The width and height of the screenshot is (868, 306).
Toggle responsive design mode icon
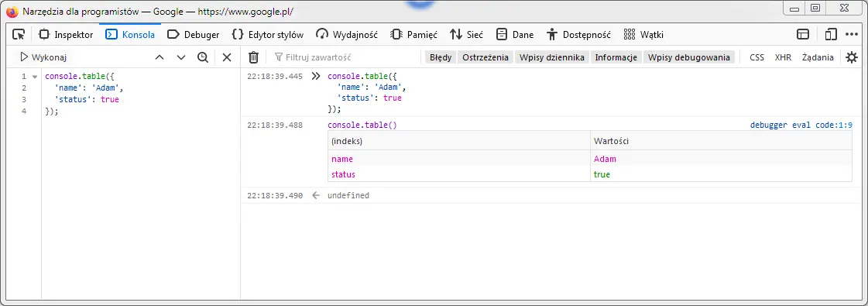coord(830,34)
